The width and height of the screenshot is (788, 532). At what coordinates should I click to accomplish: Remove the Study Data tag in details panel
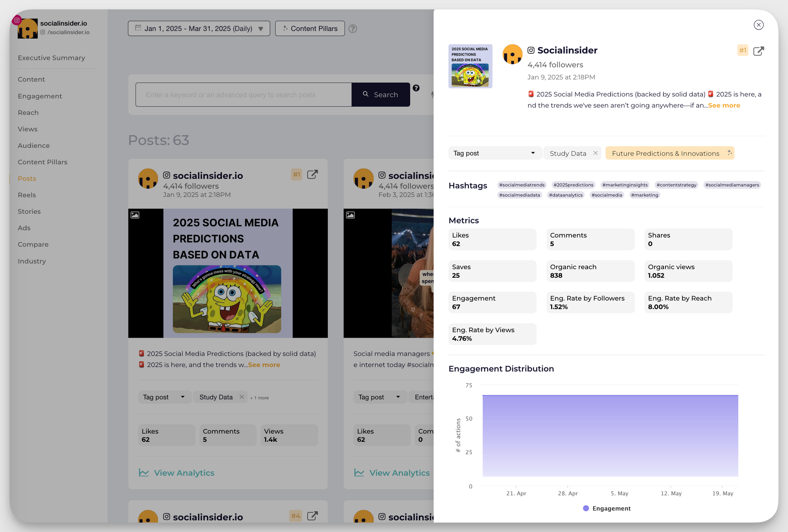tap(595, 153)
